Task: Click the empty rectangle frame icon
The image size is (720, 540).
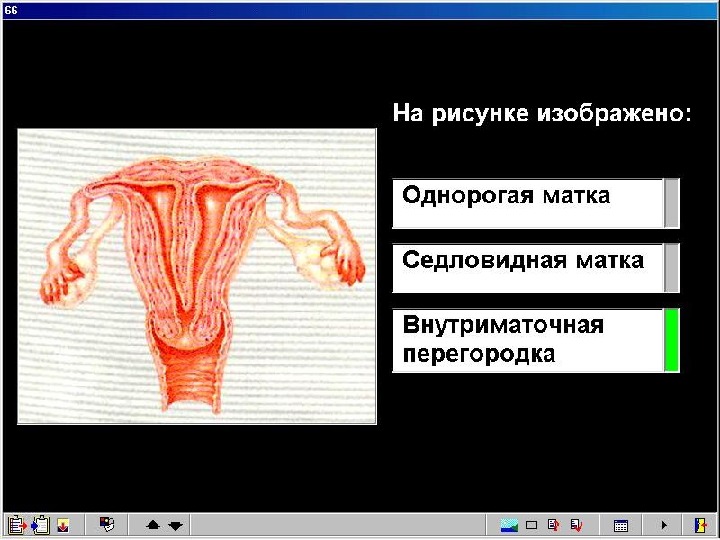Action: [x=531, y=525]
